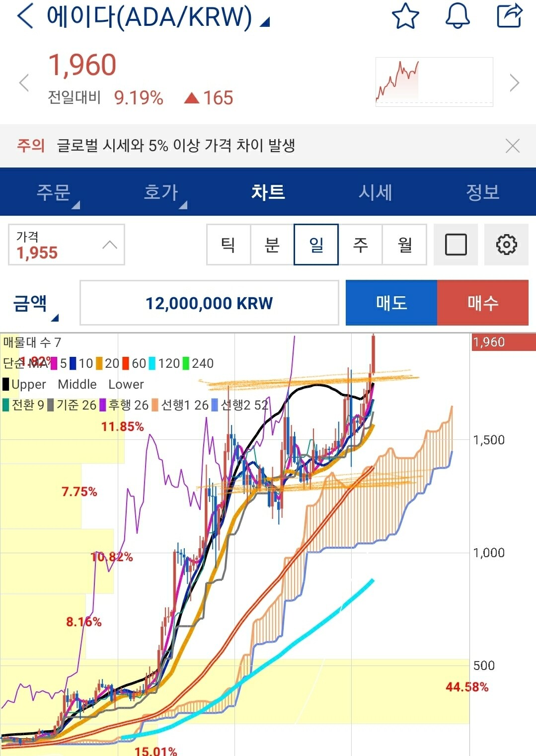Screen dimensions: 536x756
Task: Open fullscreen chart mode square icon
Action: coord(456,245)
